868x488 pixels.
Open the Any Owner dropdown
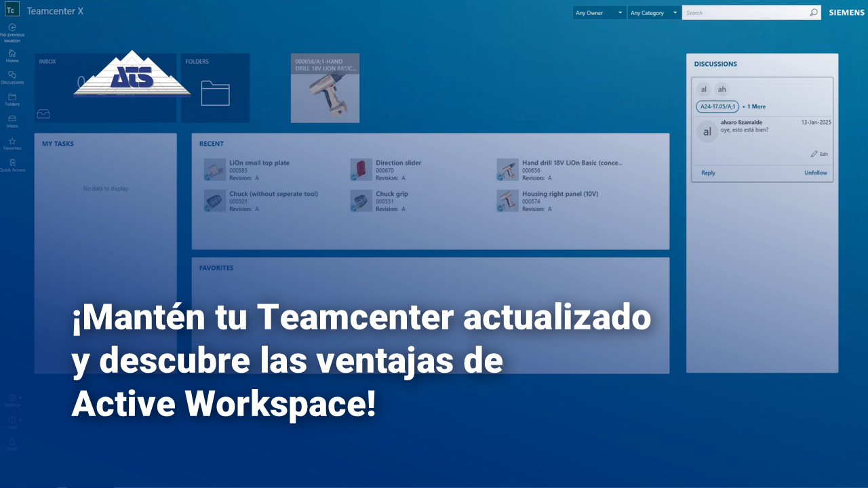(x=599, y=12)
